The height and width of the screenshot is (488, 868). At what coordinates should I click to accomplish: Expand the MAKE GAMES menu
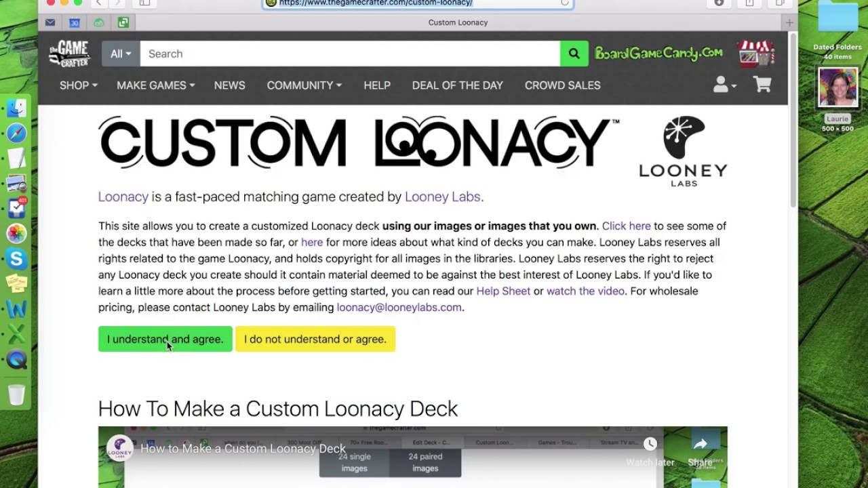point(156,85)
